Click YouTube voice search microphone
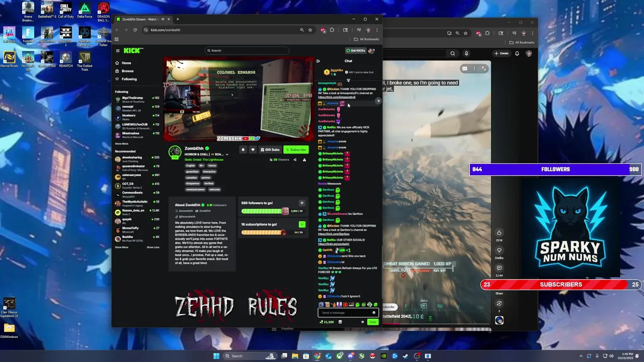The width and height of the screenshot is (644, 362). [466, 53]
